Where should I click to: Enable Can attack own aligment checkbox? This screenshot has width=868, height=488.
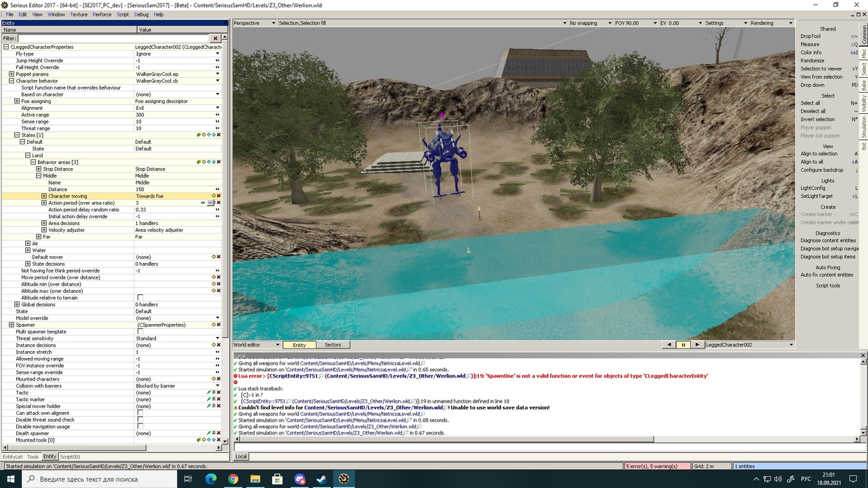pos(140,413)
